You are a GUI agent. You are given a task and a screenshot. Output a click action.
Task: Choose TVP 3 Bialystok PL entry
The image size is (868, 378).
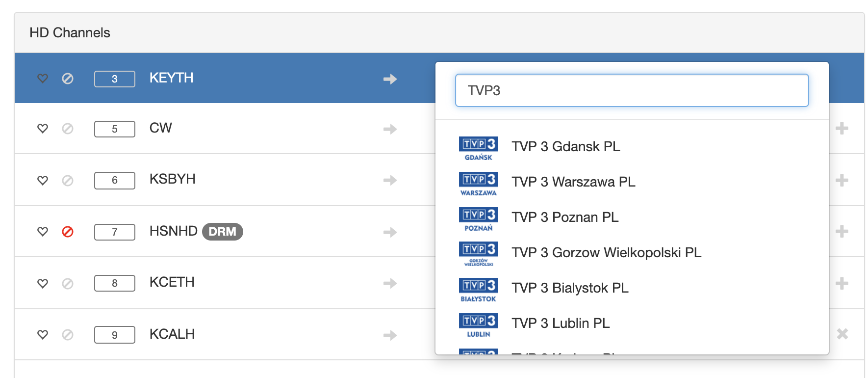click(569, 288)
